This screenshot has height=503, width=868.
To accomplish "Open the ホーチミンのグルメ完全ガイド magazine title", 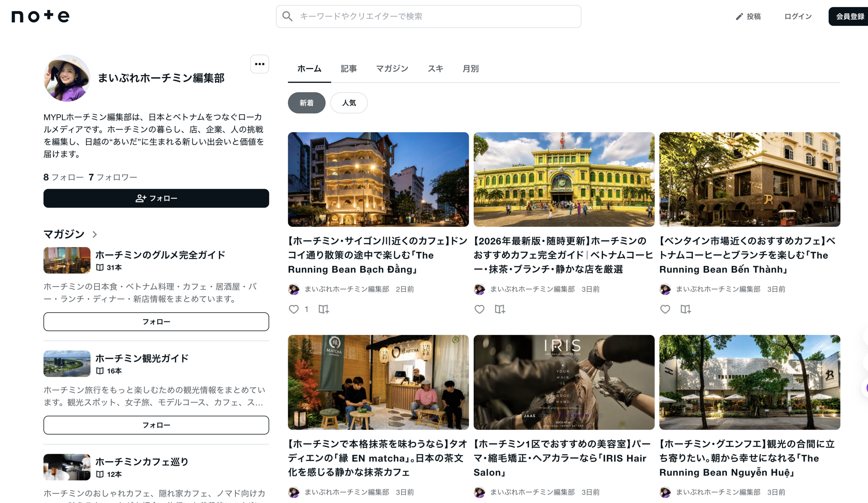I will click(x=160, y=255).
